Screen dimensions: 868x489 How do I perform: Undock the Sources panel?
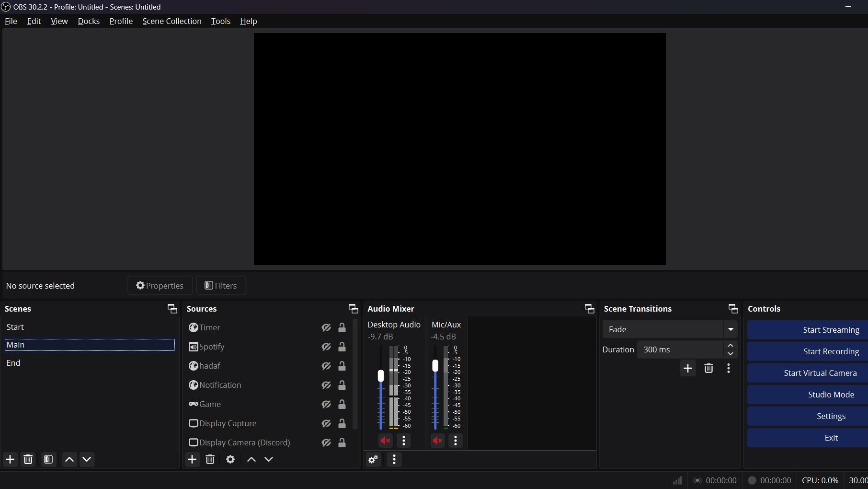click(354, 309)
